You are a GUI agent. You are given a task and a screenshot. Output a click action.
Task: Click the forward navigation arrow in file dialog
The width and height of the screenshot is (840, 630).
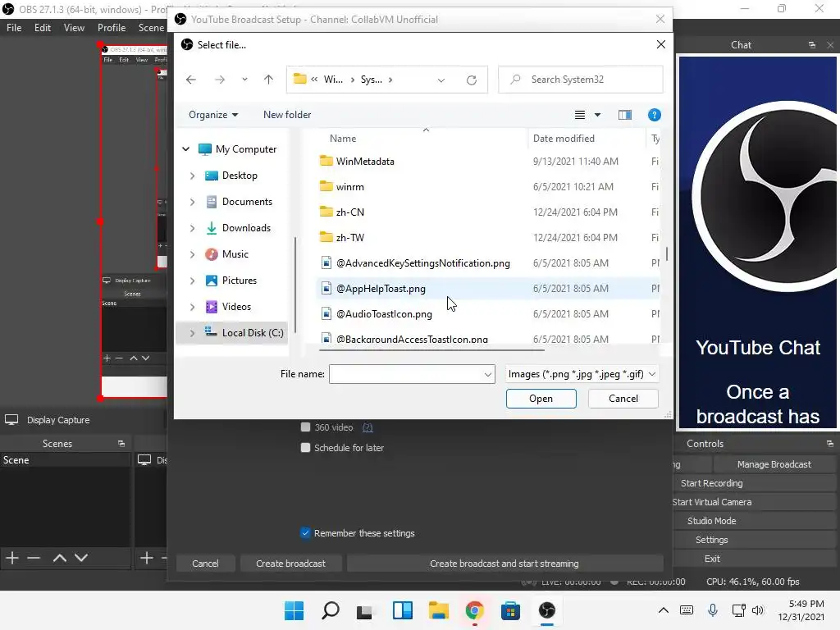[220, 80]
